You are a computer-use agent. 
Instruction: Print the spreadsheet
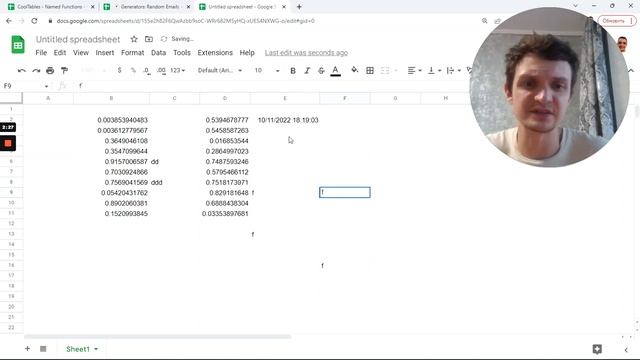point(50,71)
